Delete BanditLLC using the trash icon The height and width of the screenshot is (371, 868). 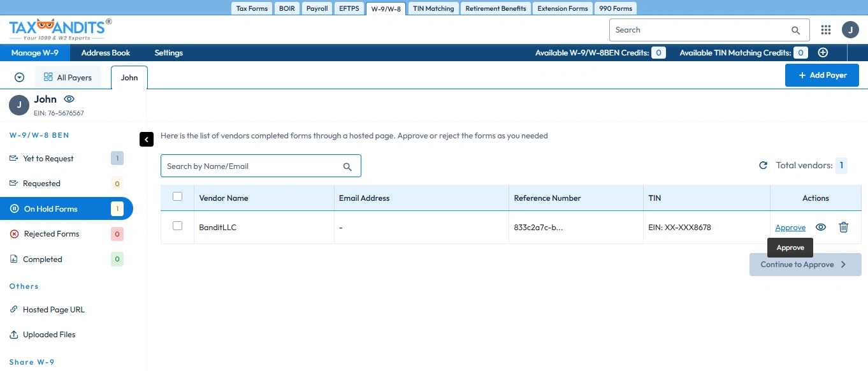[x=843, y=228]
